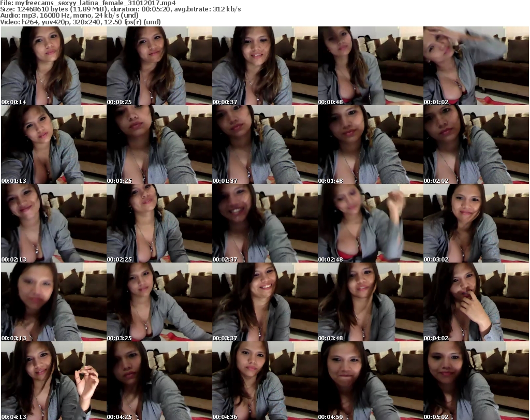Select the thumbnail stamped 00:03:37
The width and height of the screenshot is (530, 420).
(264, 301)
